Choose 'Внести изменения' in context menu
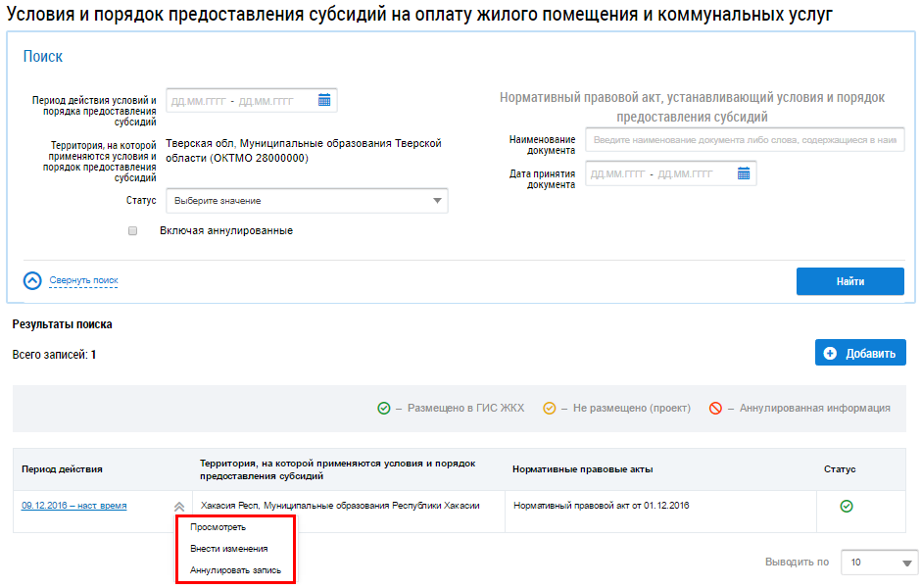 [x=228, y=549]
